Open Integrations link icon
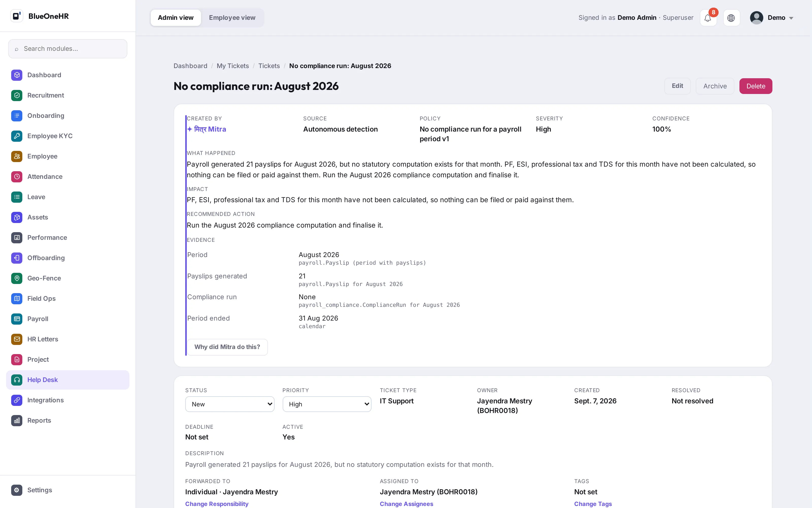 (x=17, y=400)
